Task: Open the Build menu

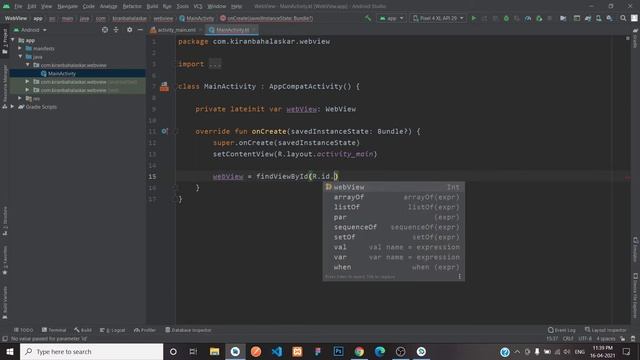Action: tap(152, 6)
